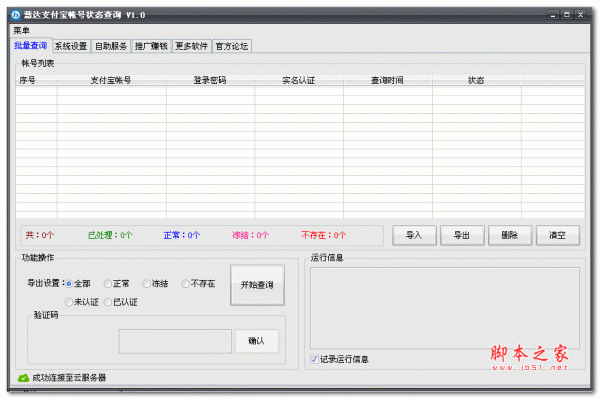Click the 实名认证 column header
This screenshot has height=399, width=600.
click(299, 80)
